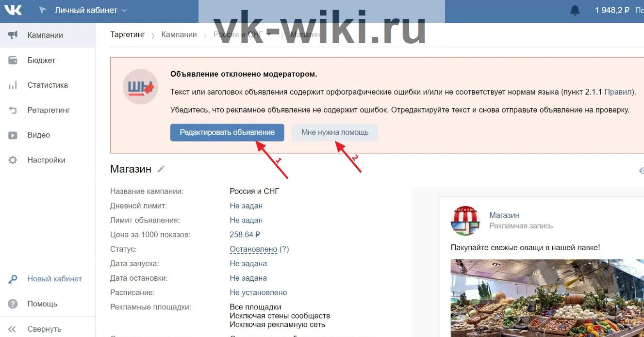Image resolution: width=644 pixels, height=337 pixels.
Task: Click the Магазин ad avatar thumbnail
Action: [x=465, y=220]
